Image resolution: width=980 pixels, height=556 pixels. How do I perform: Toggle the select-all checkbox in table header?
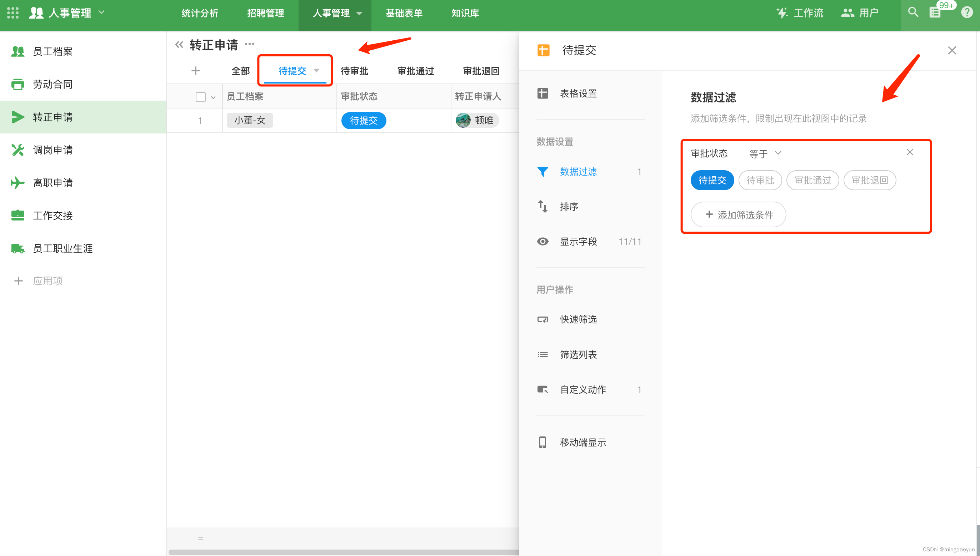pos(201,97)
